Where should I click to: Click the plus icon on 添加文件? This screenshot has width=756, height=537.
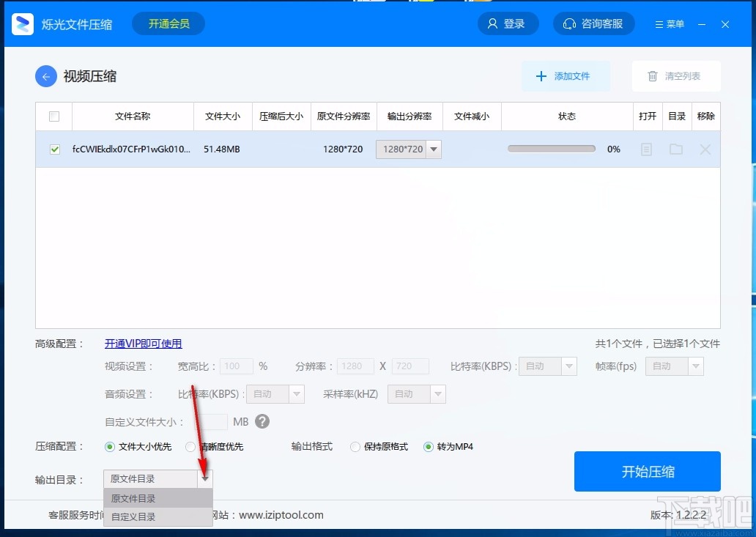pos(541,75)
